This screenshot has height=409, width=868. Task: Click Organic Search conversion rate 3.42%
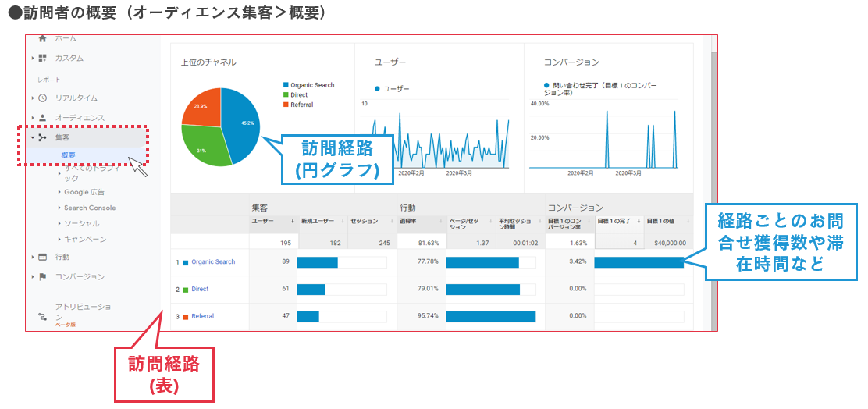click(578, 261)
